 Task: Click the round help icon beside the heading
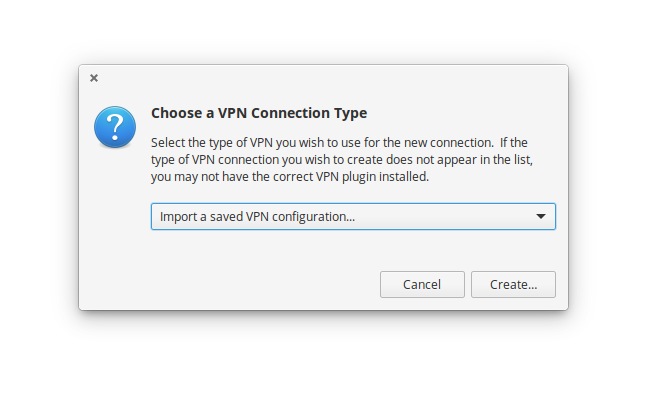pyautogui.click(x=115, y=127)
